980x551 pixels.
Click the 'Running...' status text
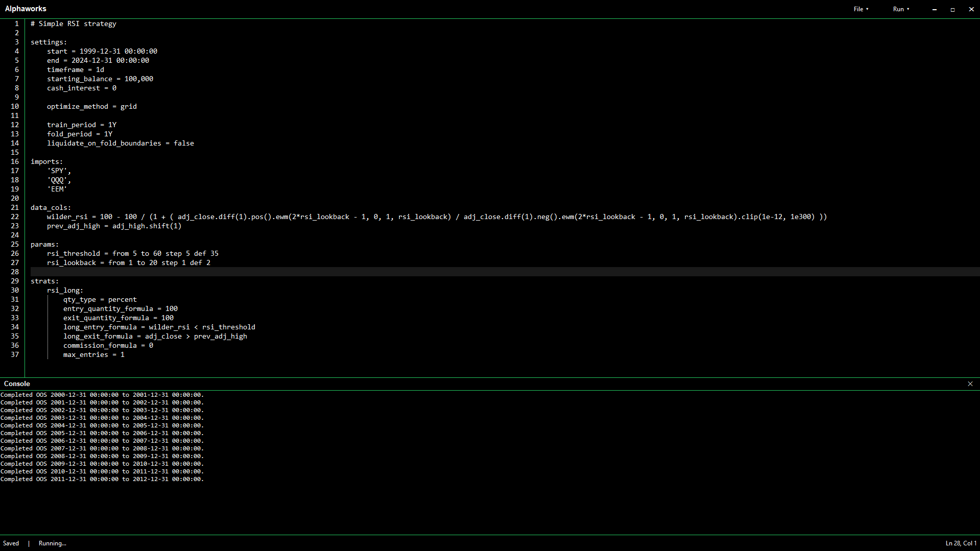point(52,543)
